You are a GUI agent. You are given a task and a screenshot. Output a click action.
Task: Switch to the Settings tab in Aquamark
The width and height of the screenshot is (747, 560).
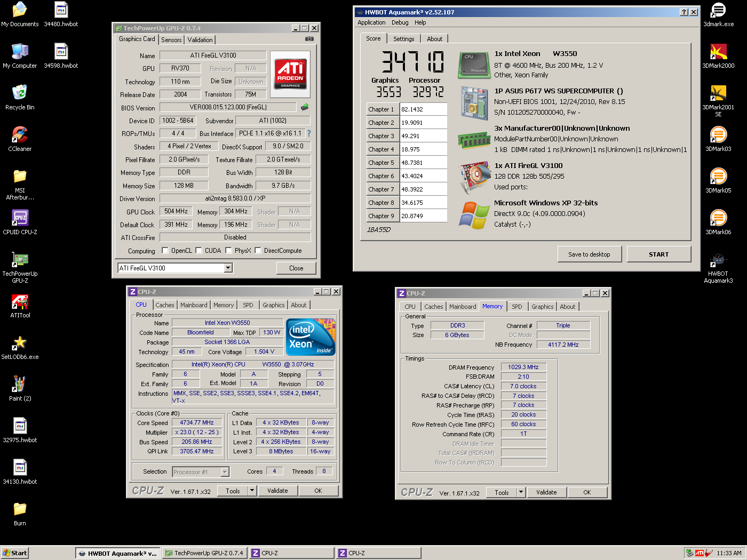[x=403, y=39]
